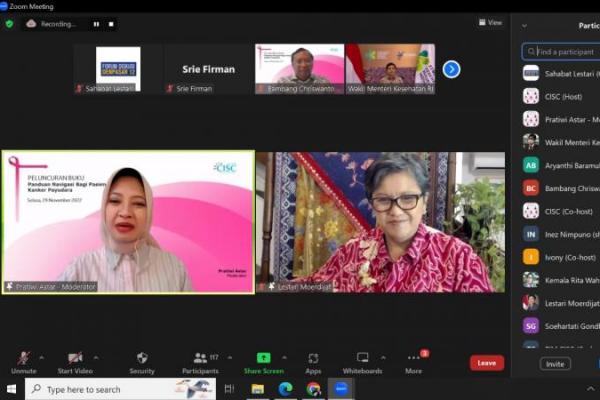Image resolution: width=600 pixels, height=400 pixels.
Task: Pause the recording
Action: tap(96, 23)
